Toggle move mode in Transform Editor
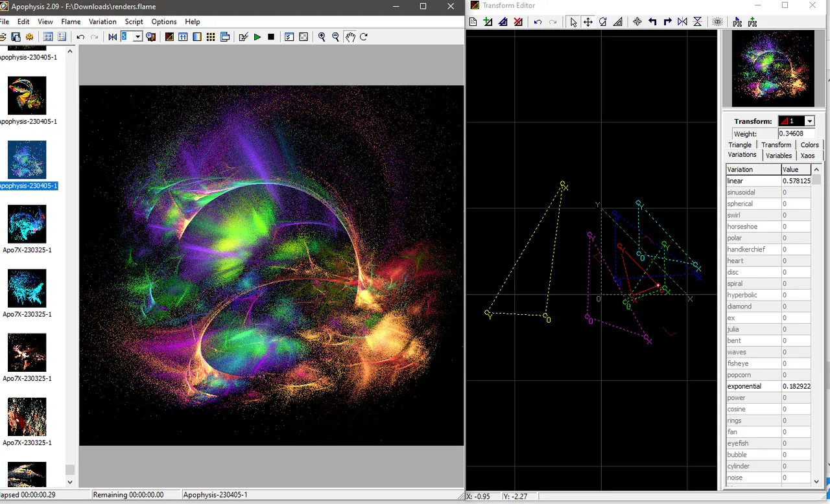 click(x=588, y=22)
